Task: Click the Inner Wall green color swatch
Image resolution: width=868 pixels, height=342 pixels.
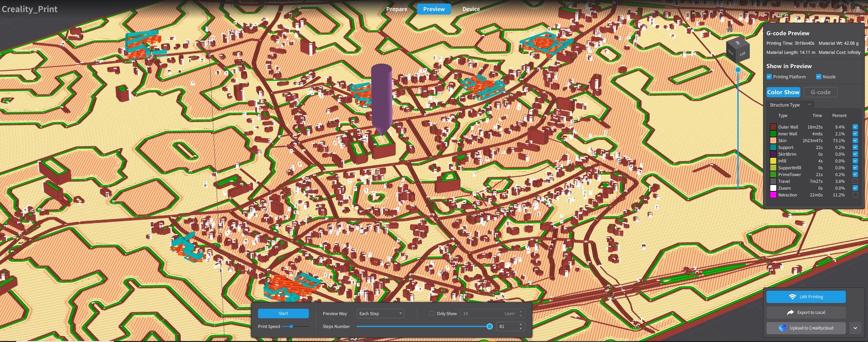Action: click(x=773, y=134)
